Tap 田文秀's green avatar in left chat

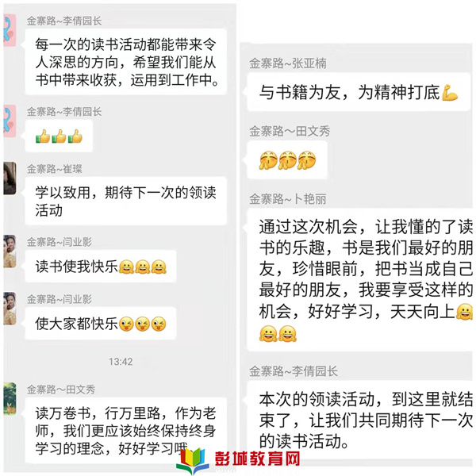(x=10, y=398)
